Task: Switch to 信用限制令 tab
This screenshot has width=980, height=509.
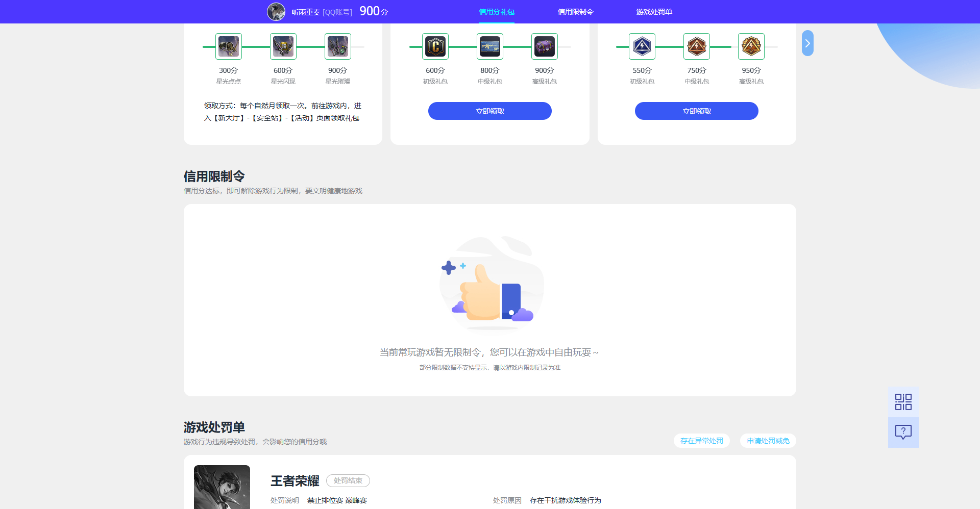Action: 575,12
